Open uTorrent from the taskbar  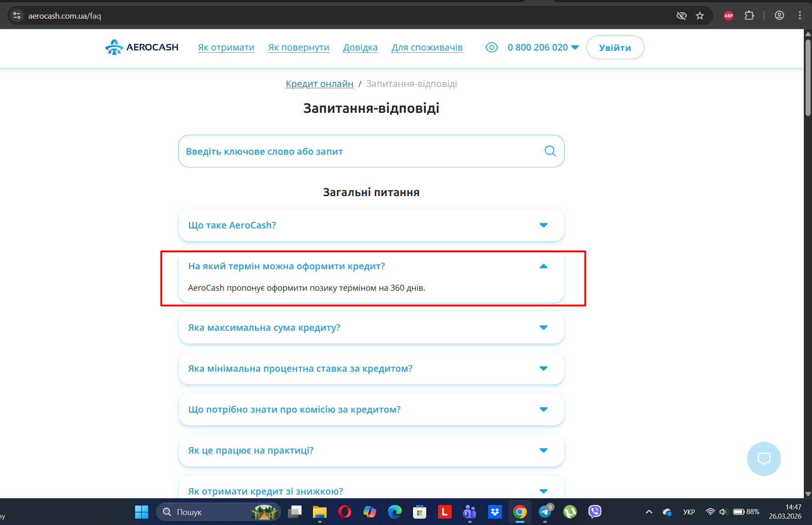[x=570, y=512]
